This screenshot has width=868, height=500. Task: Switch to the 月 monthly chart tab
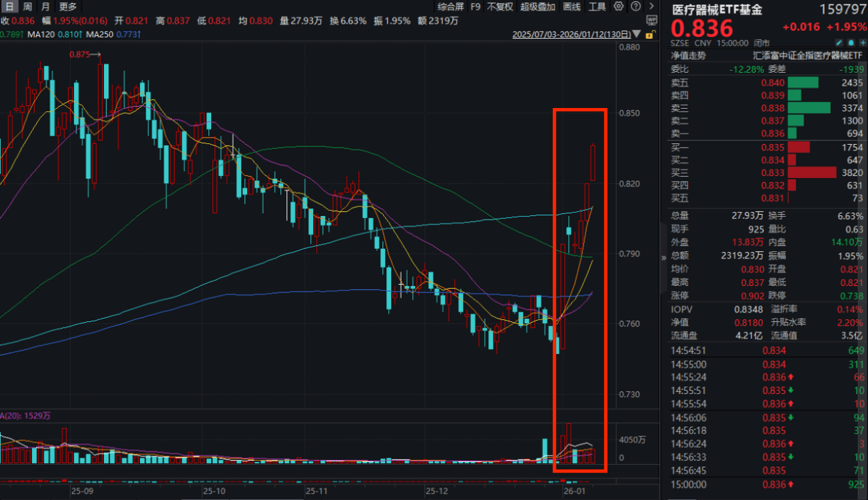(45, 7)
